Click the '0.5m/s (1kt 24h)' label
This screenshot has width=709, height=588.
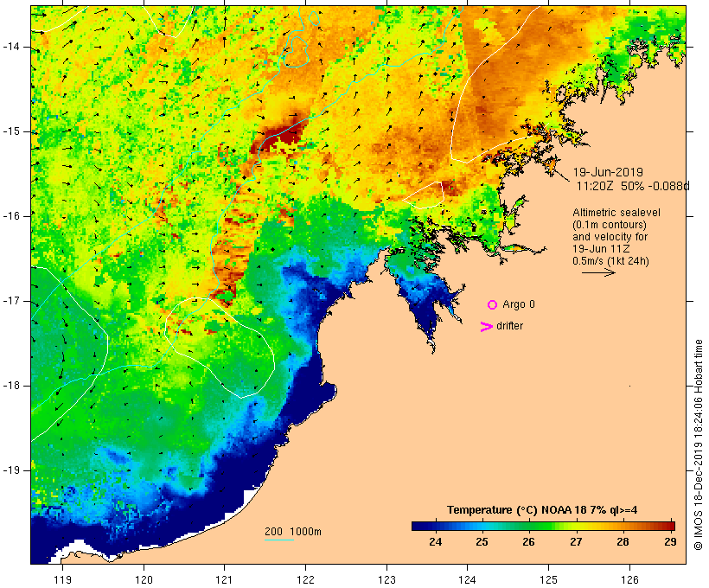(610, 261)
